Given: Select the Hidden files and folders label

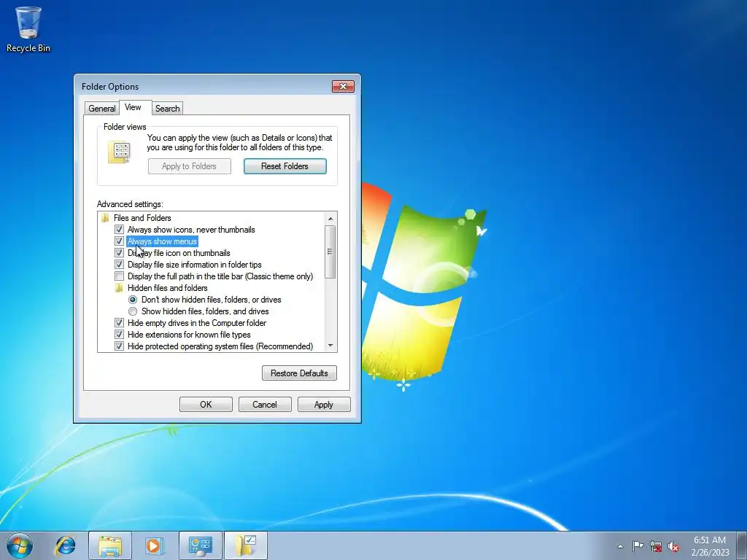Looking at the screenshot, I should point(167,287).
